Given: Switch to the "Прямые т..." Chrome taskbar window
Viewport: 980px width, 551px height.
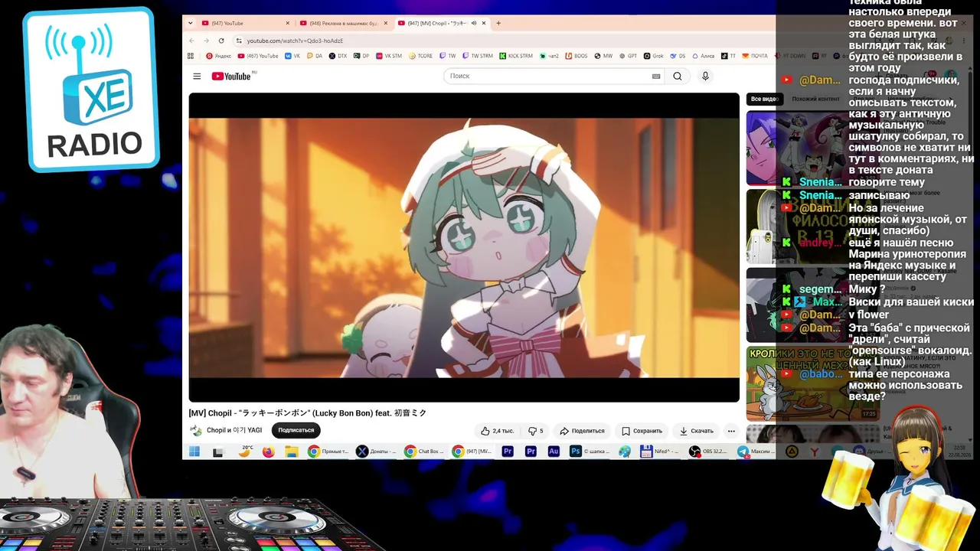Looking at the screenshot, I should coord(328,452).
